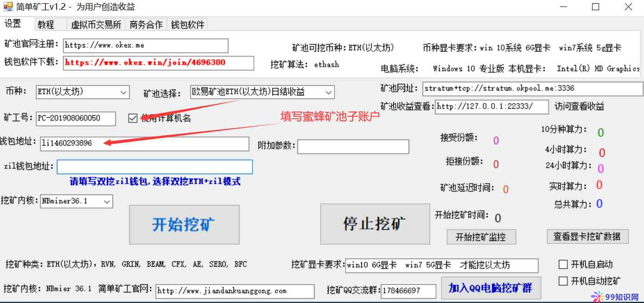The image size is (644, 303).
Task: Click the 开始挖矿 button
Action: point(184,225)
